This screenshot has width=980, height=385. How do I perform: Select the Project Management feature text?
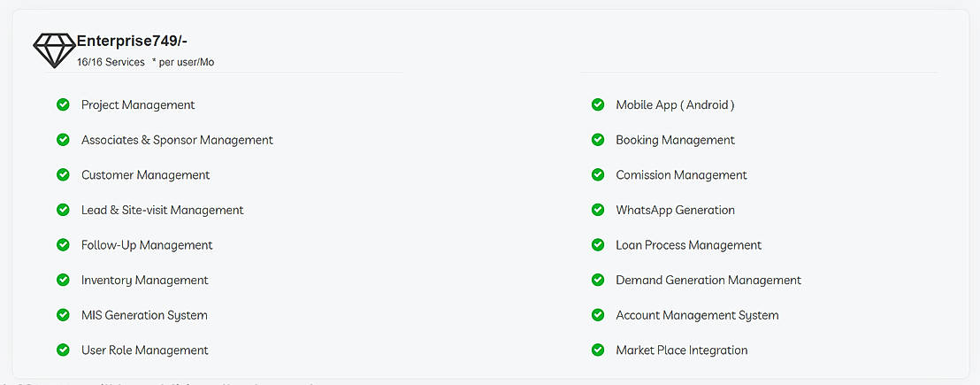tap(138, 105)
